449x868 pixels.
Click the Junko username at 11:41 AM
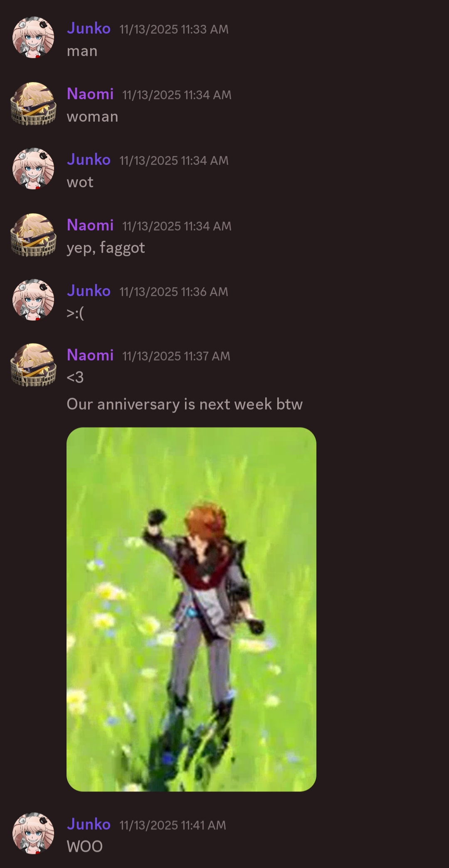pos(89,824)
